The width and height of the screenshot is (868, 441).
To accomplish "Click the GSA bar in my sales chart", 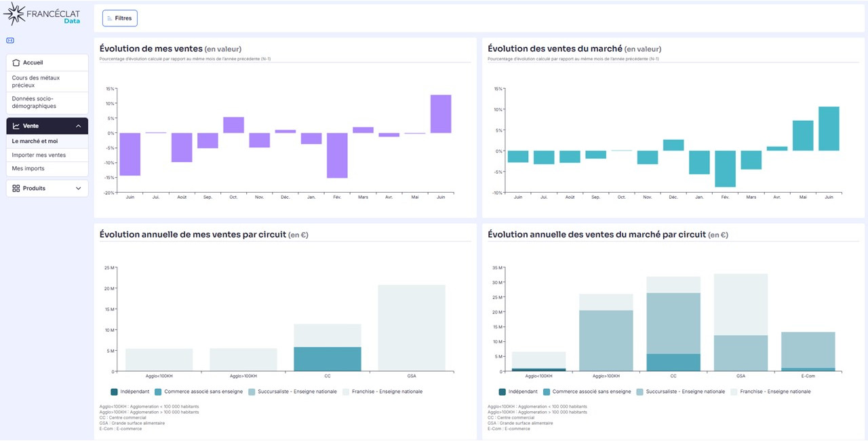I will pyautogui.click(x=412, y=328).
